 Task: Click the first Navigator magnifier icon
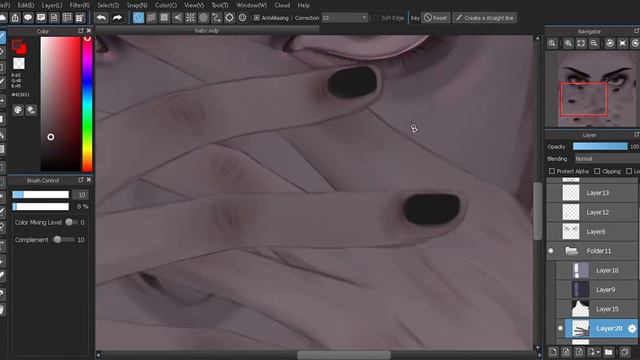coord(552,43)
